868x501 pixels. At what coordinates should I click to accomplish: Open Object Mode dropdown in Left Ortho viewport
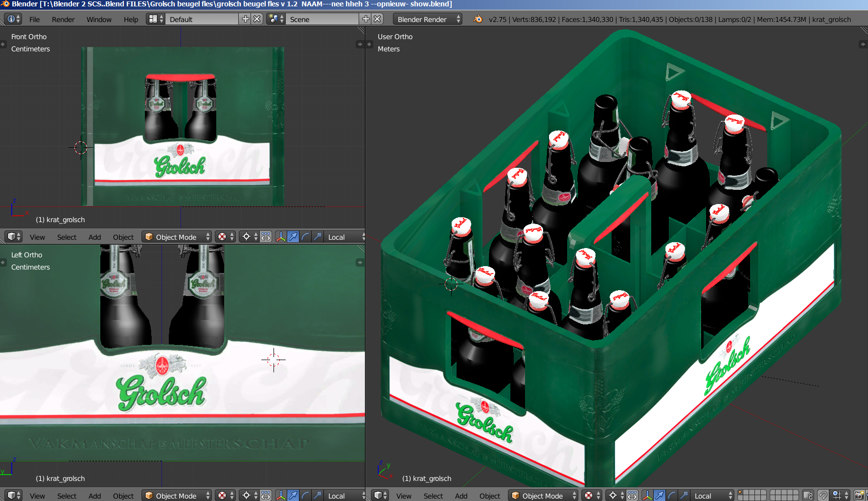click(x=177, y=496)
